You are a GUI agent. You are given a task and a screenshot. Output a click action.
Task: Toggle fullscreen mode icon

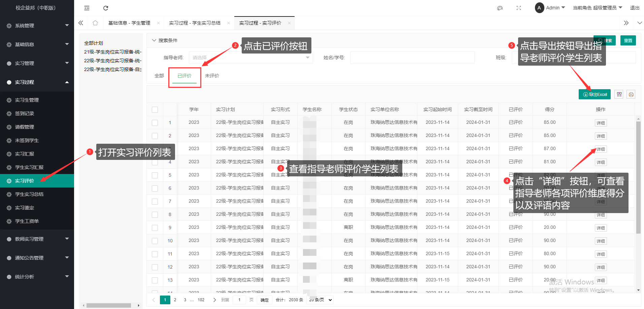coord(519,8)
